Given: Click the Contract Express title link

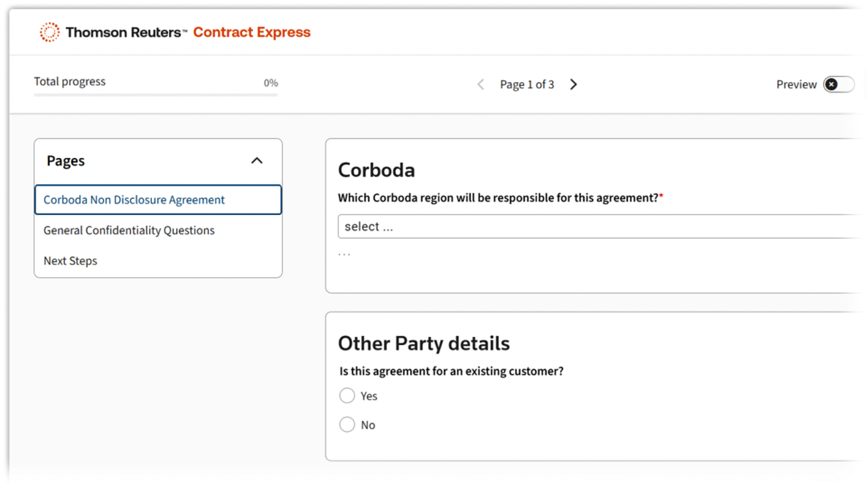Looking at the screenshot, I should click(252, 32).
